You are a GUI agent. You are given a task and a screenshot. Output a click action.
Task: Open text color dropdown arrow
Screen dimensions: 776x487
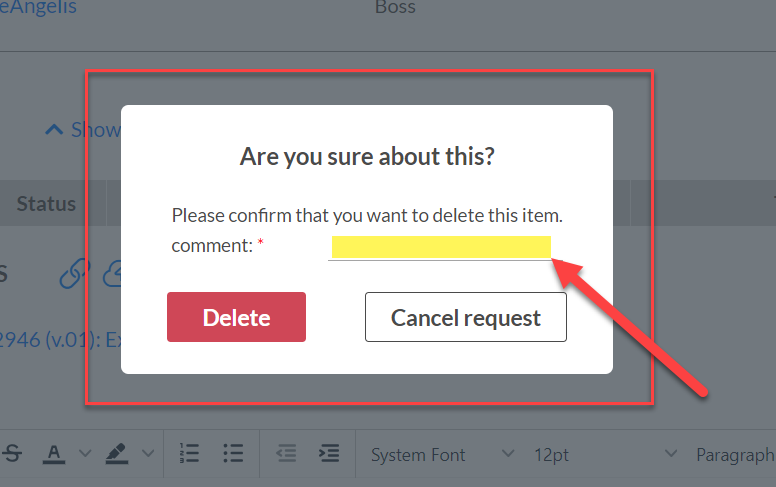(x=85, y=453)
